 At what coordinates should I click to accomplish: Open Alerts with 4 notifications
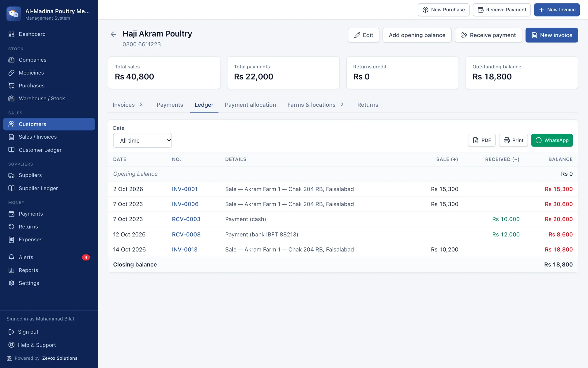pyautogui.click(x=49, y=257)
